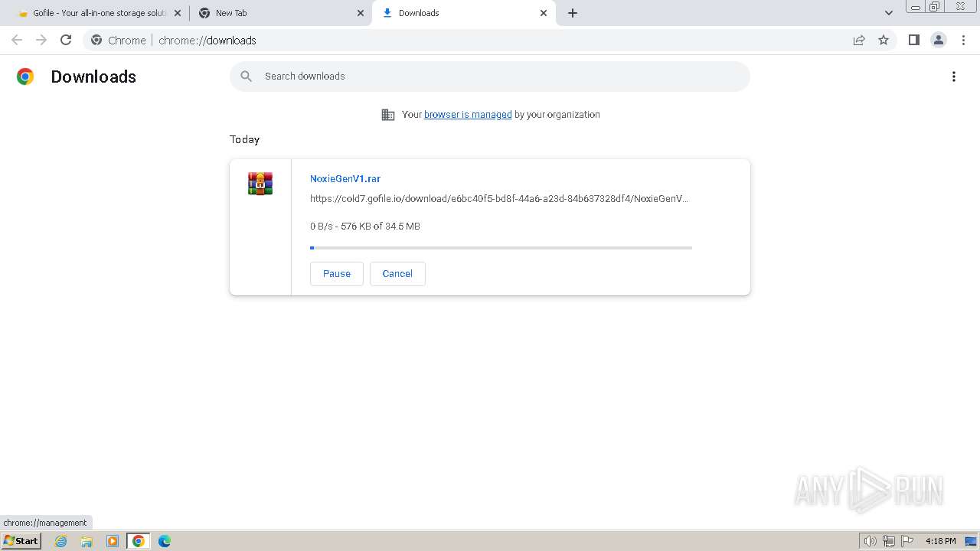Bookmark this page with the star icon
The image size is (980, 551).
[x=884, y=40]
